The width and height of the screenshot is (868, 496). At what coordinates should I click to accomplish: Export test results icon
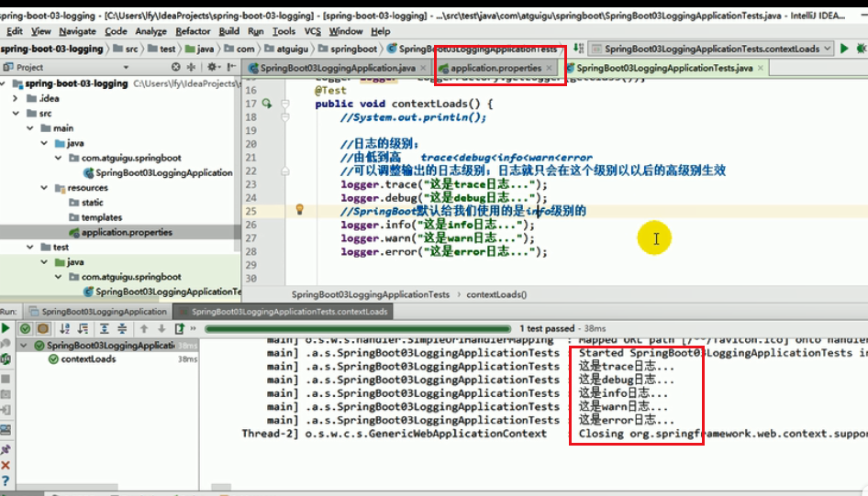pos(179,328)
